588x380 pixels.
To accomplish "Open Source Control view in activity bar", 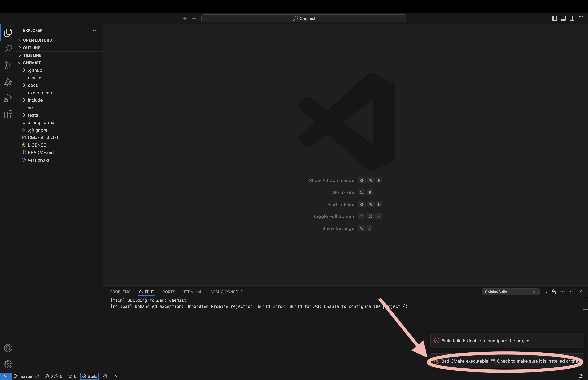I will [x=8, y=65].
